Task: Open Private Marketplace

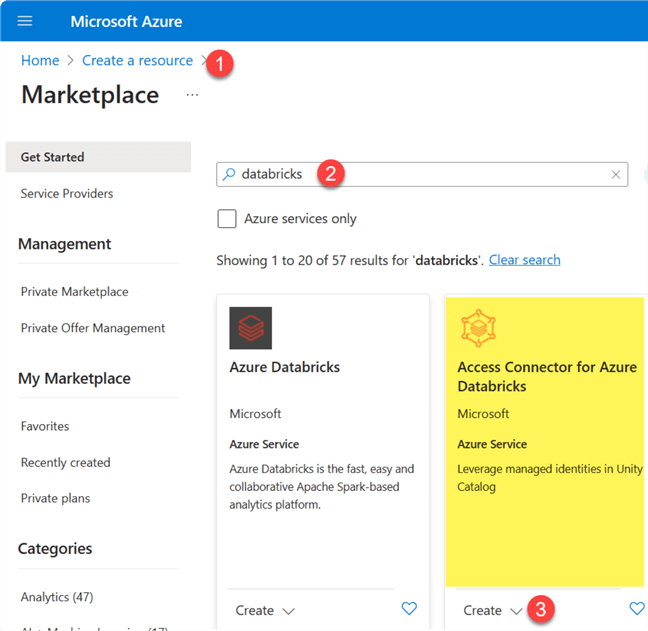Action: click(x=74, y=292)
